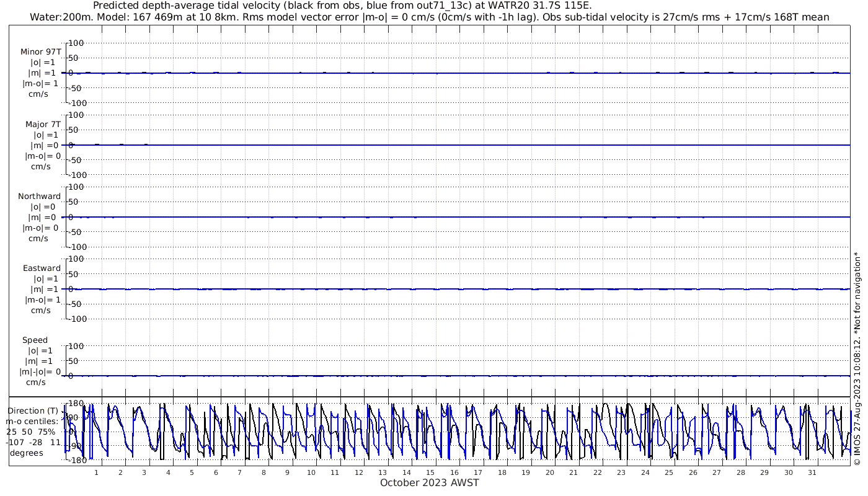The image size is (868, 496).
Task: Click the m-o centiles values -107 -28 11
Action: tap(34, 443)
